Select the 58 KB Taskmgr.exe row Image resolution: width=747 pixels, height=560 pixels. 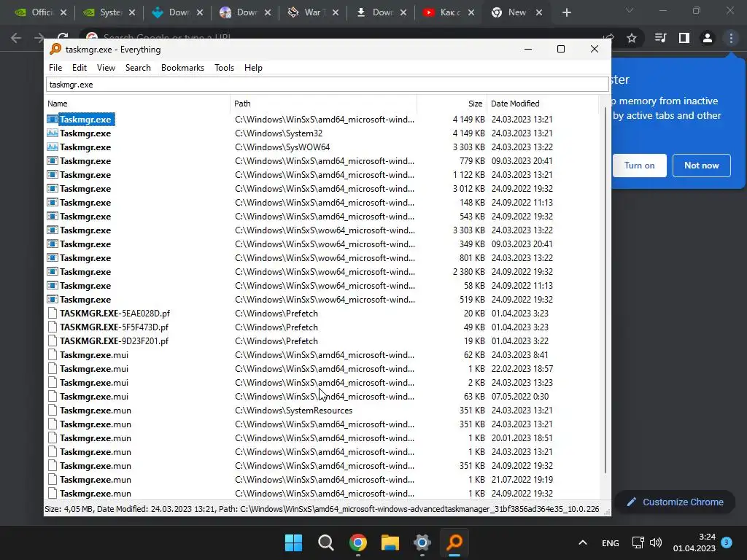322,286
